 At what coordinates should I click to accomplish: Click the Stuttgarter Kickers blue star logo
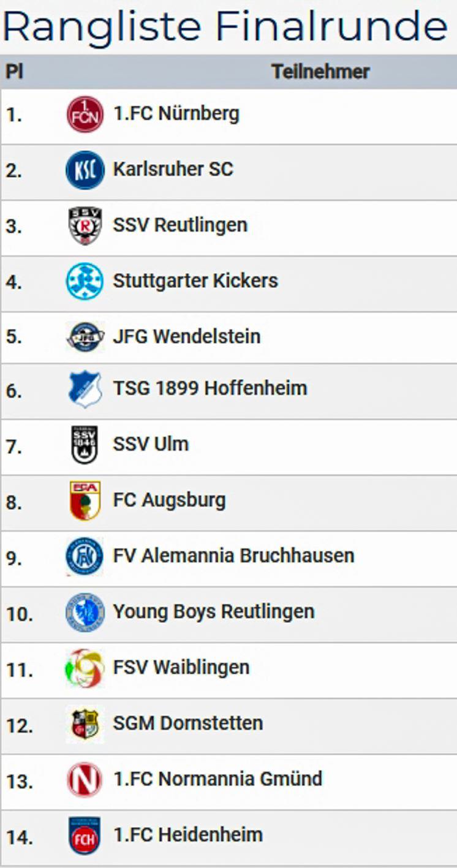[x=85, y=281]
